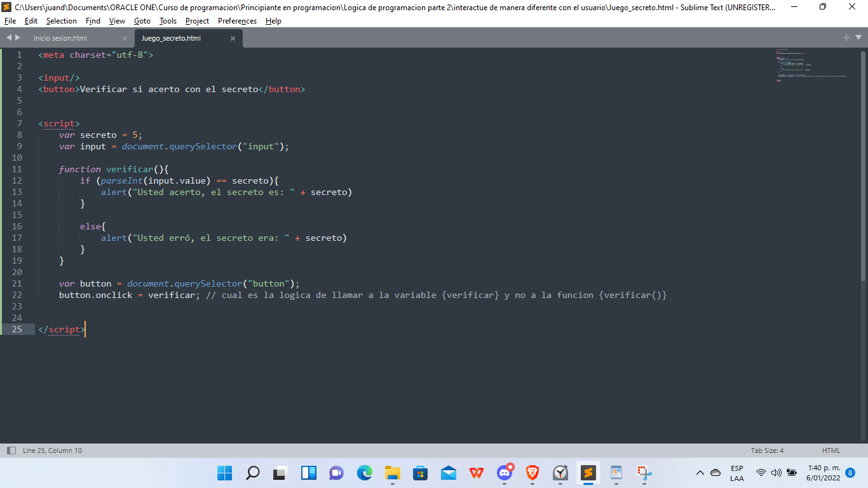
Task: Close the Juego_secreto.html tab
Action: click(x=233, y=39)
